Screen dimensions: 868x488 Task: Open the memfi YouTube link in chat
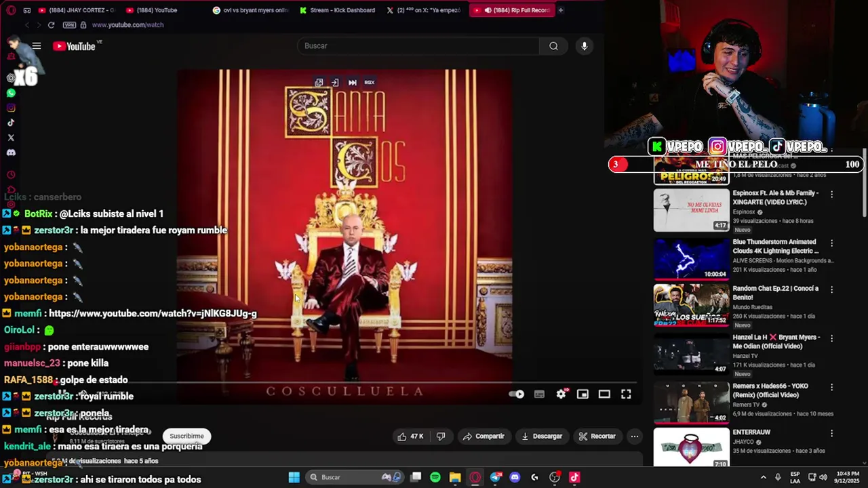[153, 314]
